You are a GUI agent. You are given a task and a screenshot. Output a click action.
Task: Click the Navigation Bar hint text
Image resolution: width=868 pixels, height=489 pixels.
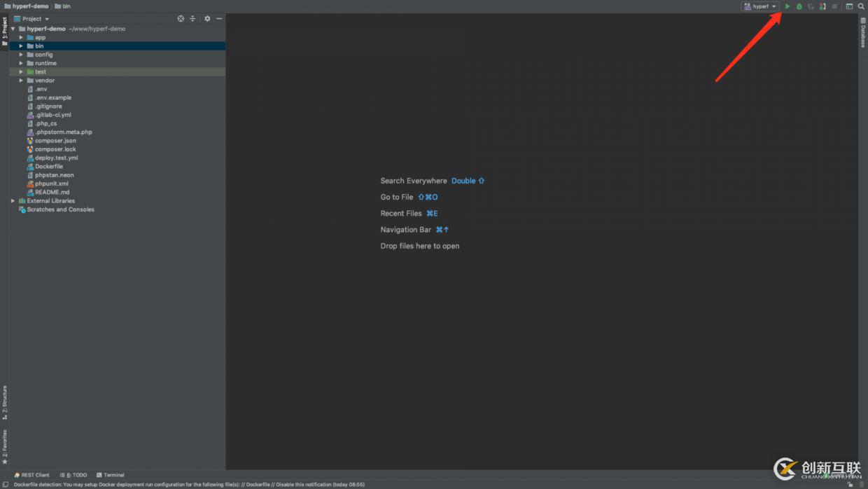point(406,230)
